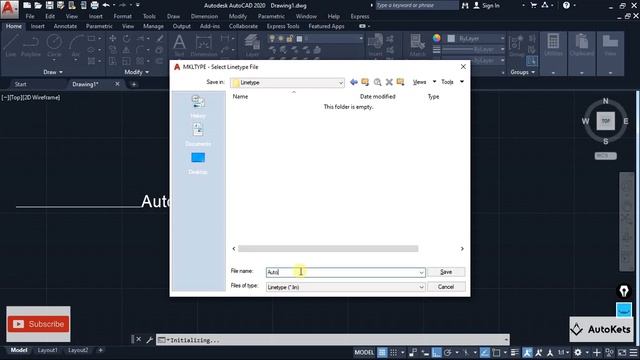
Task: Toggle lineweight display in status bar
Action: (515, 352)
